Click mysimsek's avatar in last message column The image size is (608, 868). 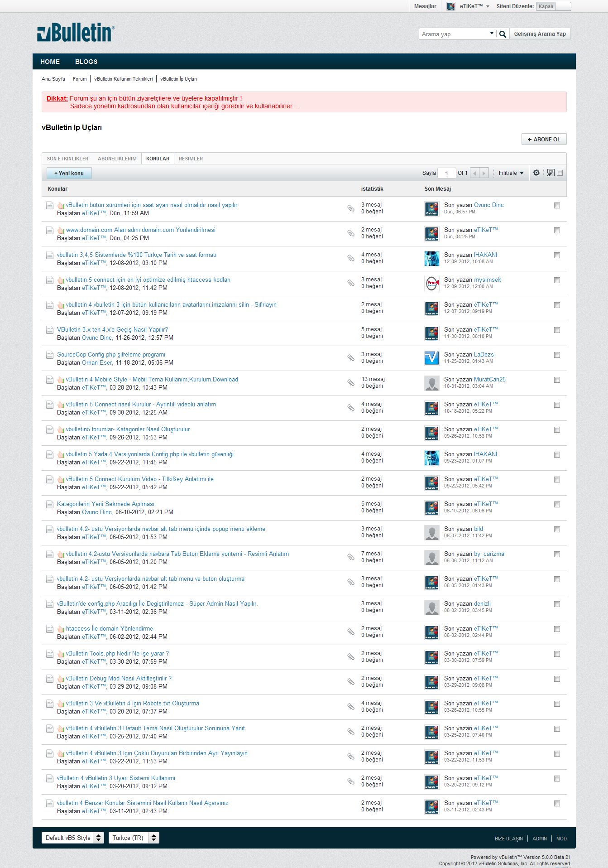click(x=431, y=284)
